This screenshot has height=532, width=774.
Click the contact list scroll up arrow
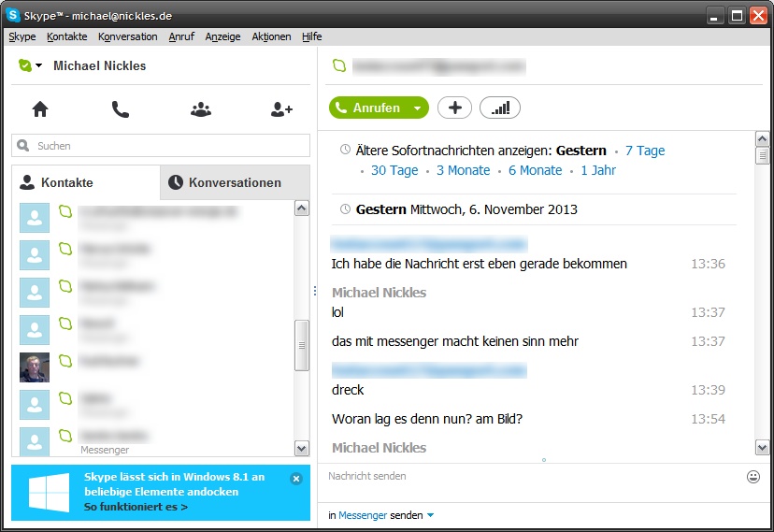coord(302,208)
